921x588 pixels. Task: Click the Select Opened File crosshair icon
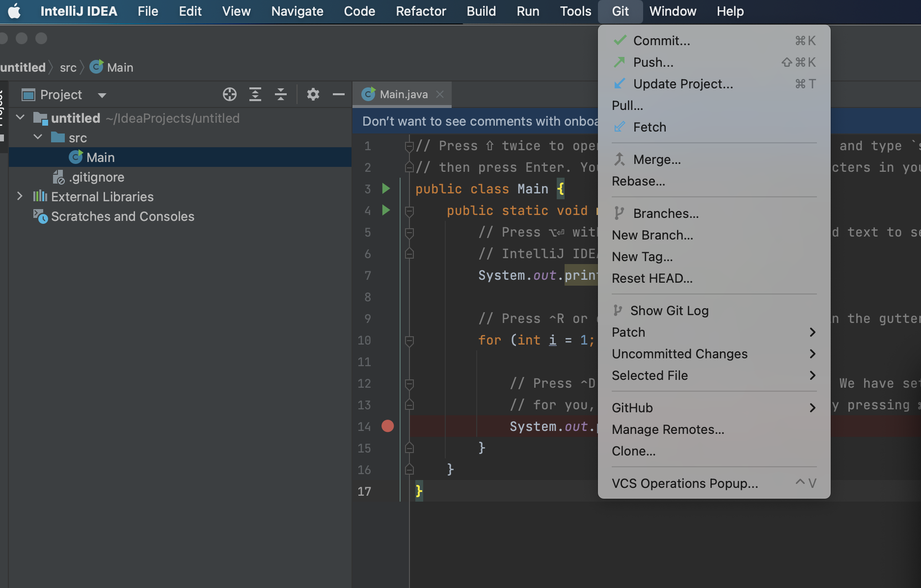tap(229, 94)
